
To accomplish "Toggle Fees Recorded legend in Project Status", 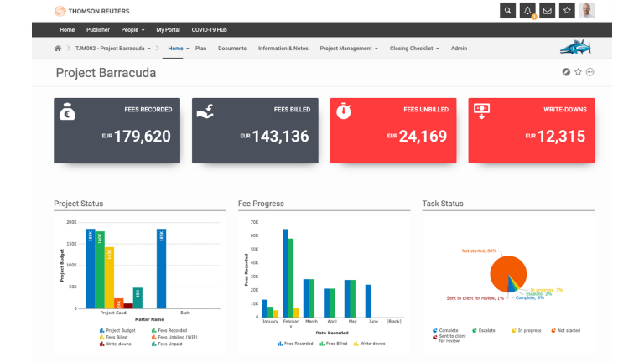I will 169,330.
